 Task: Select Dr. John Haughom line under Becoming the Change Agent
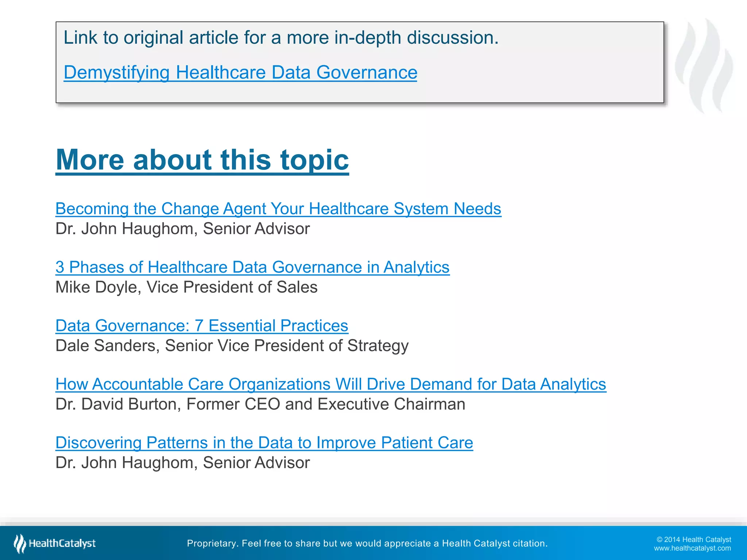pyautogui.click(x=183, y=229)
